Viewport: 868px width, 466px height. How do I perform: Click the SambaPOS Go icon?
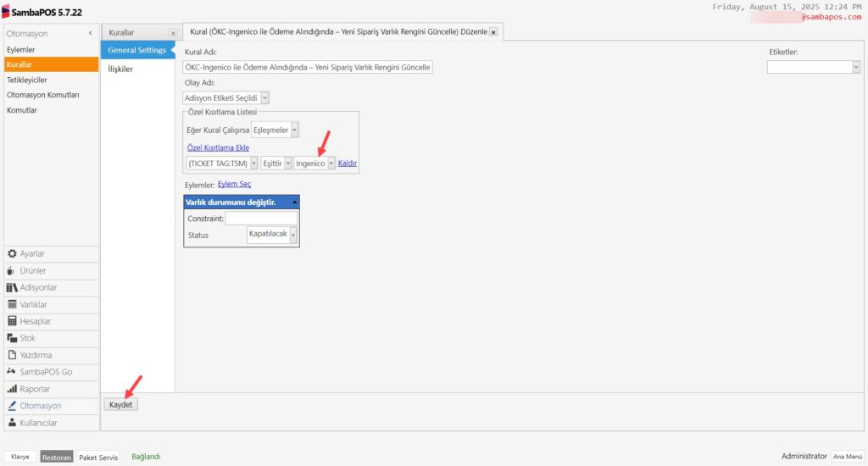pyautogui.click(x=11, y=371)
